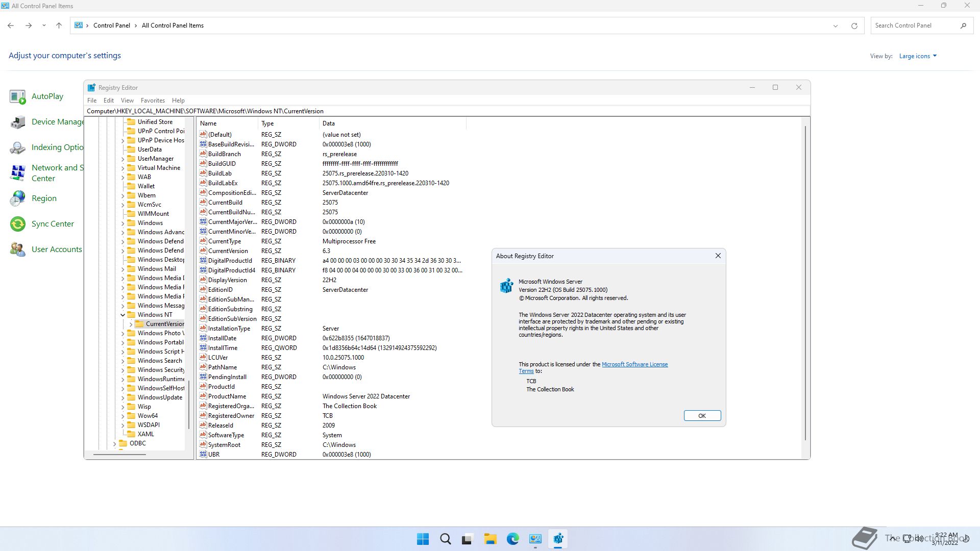Expand the Windows Search tree node
The width and height of the screenshot is (980, 551).
click(122, 361)
